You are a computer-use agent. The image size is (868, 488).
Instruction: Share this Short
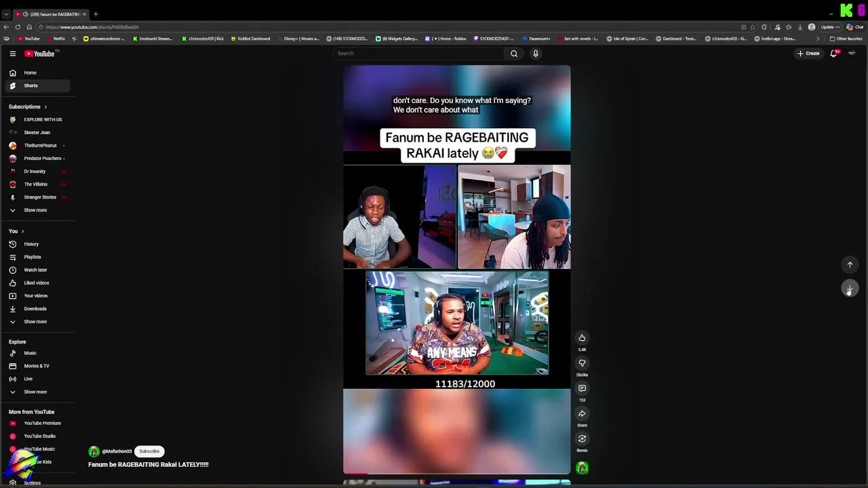(582, 413)
